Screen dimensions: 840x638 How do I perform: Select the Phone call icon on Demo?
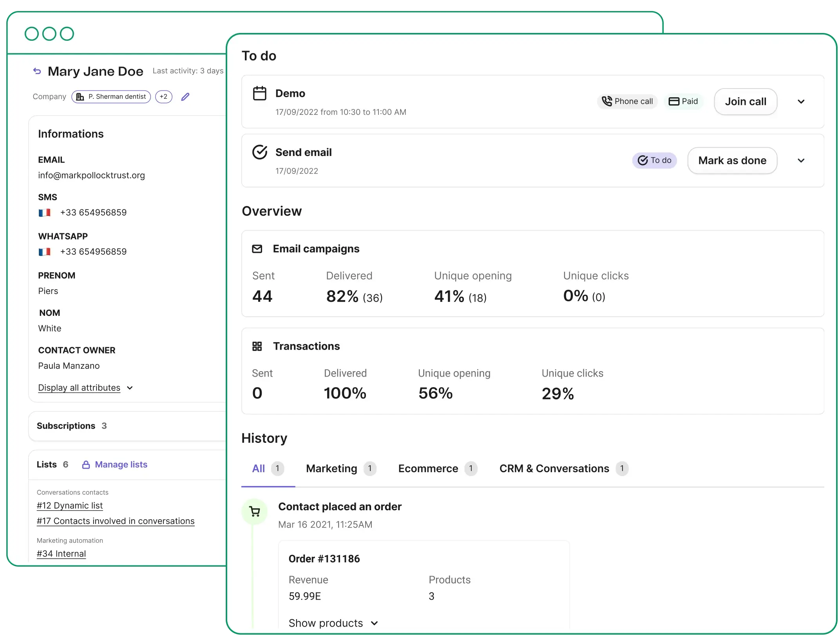(x=606, y=101)
